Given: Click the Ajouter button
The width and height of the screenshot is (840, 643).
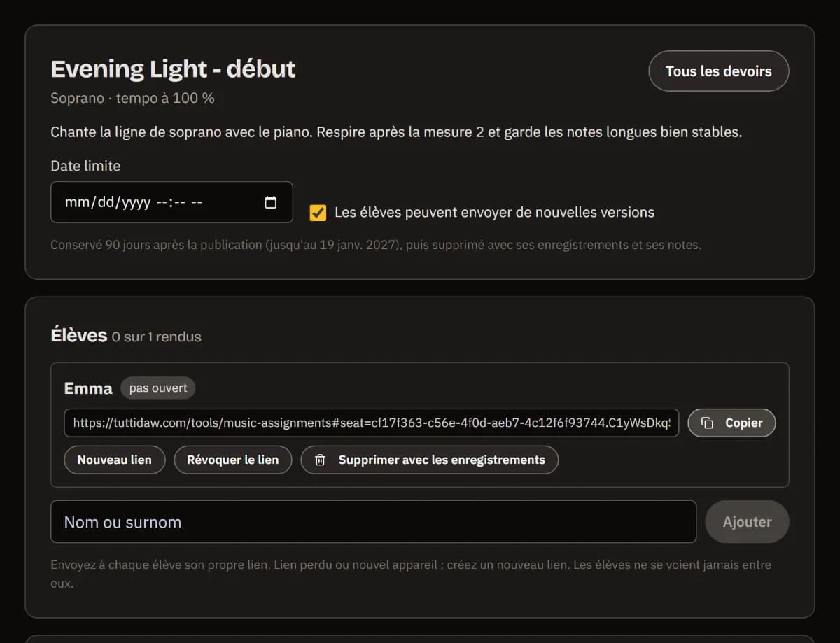Looking at the screenshot, I should 747,522.
